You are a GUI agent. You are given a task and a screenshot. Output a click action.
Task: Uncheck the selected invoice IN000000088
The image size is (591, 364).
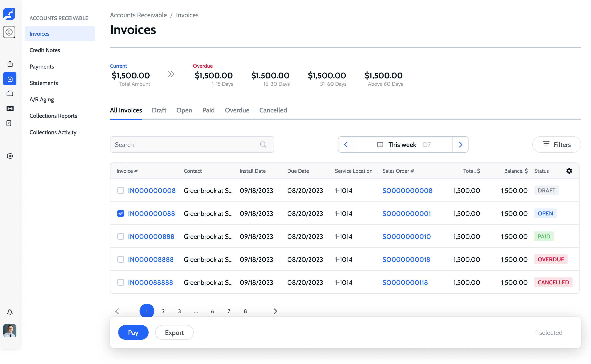pos(121,213)
